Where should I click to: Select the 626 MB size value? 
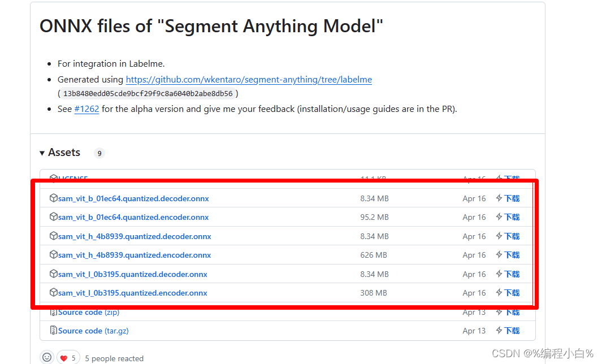[x=374, y=255]
